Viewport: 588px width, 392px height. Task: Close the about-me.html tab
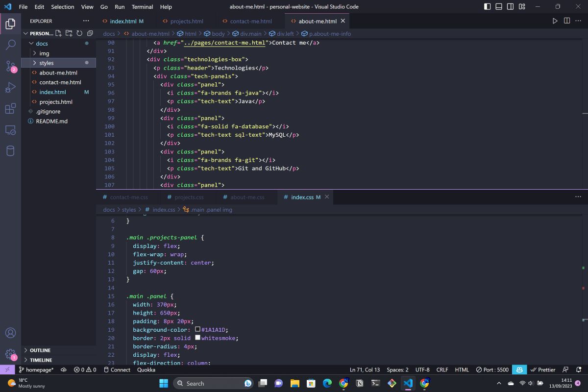(343, 21)
